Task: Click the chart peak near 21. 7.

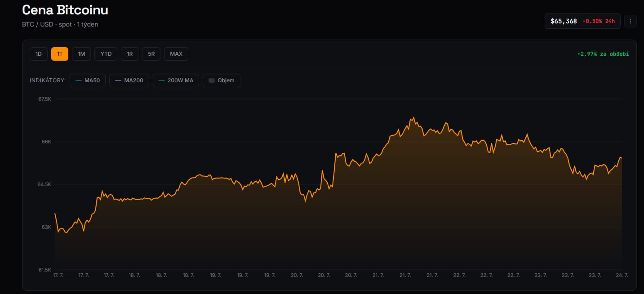Action: tap(413, 118)
